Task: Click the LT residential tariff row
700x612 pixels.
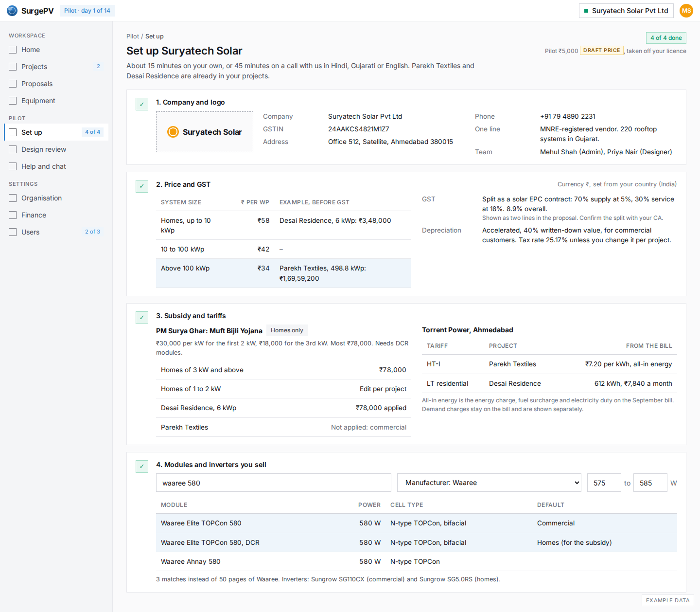Action: 549,383
